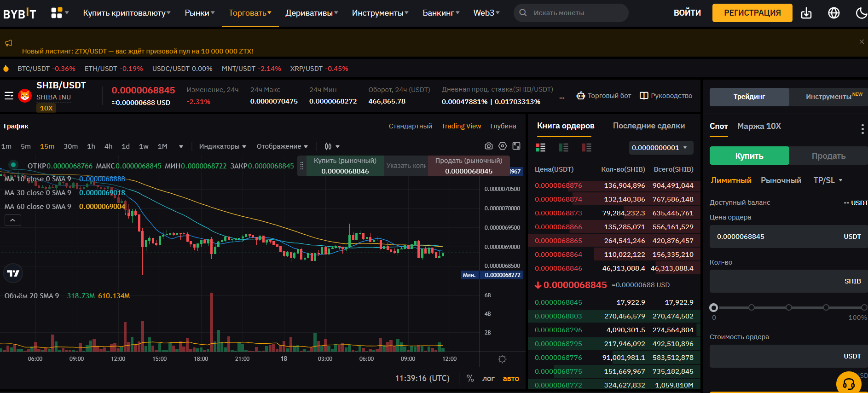Open the Индикаторы dropdown

[x=222, y=146]
